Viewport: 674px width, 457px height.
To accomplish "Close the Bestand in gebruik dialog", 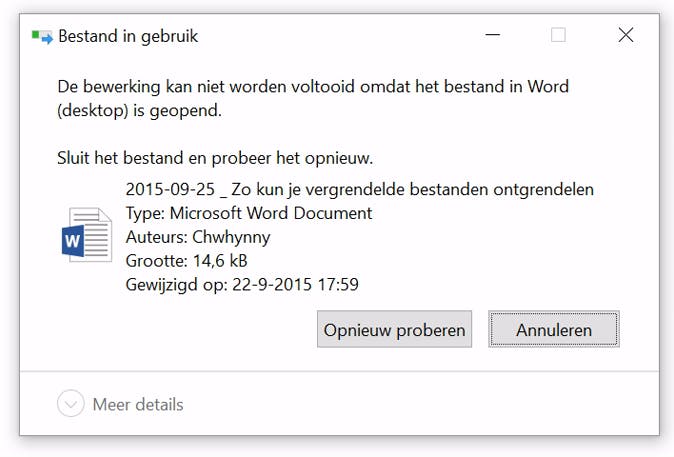I will 626,35.
